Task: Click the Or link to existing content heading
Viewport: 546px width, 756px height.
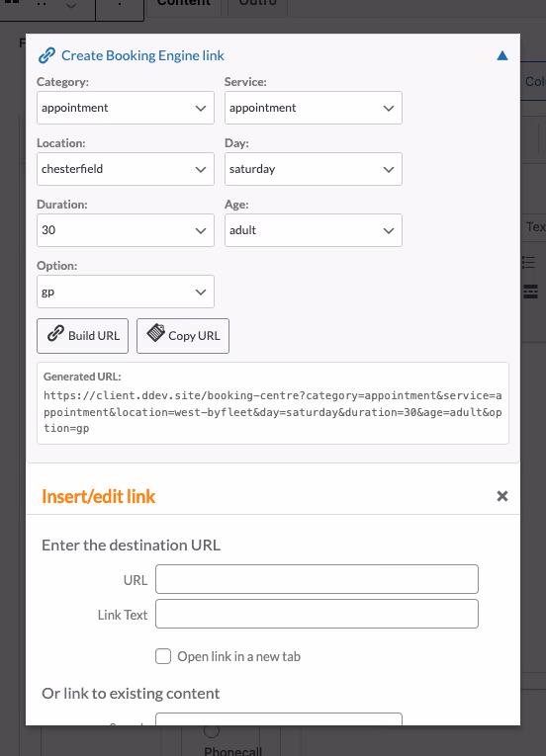Action: 131,694
